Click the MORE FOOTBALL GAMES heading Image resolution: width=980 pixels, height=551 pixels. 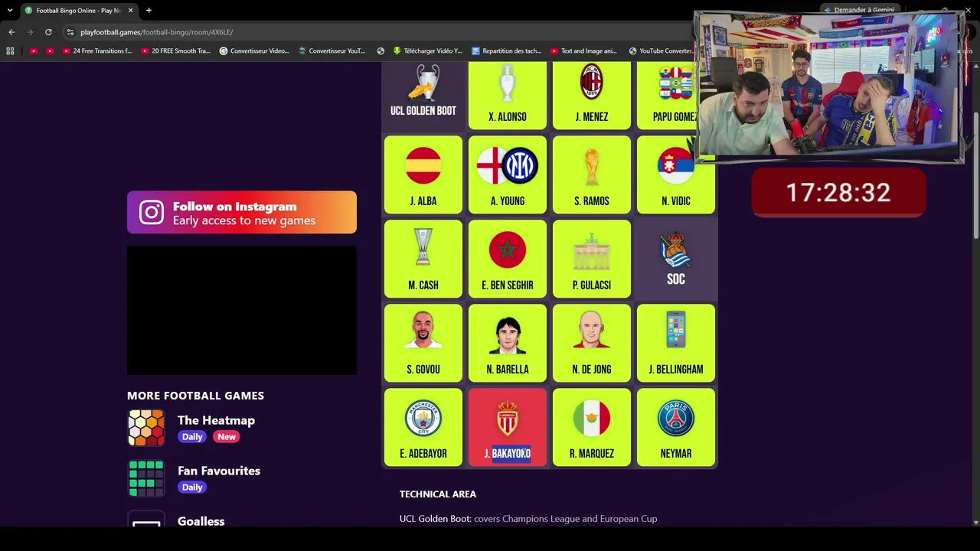click(195, 396)
